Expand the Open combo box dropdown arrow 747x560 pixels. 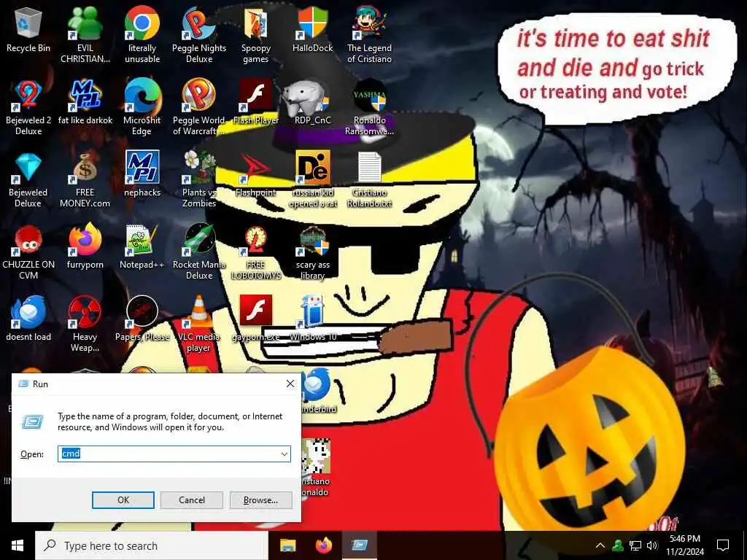click(x=285, y=454)
